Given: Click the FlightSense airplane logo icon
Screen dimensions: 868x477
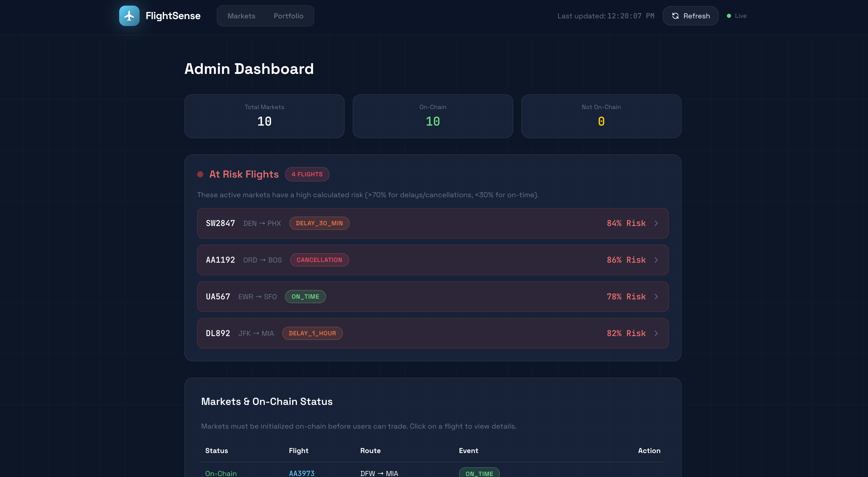Looking at the screenshot, I should [129, 16].
